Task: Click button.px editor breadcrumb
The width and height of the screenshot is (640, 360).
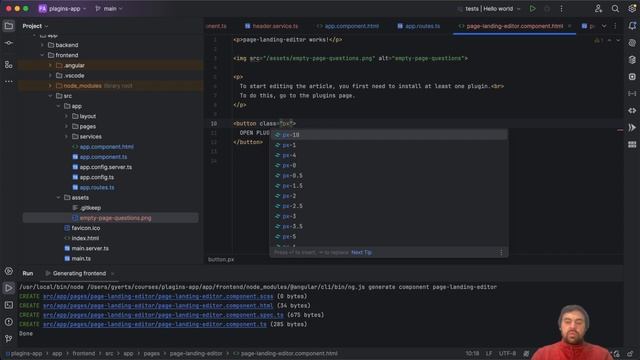Action: [x=221, y=260]
